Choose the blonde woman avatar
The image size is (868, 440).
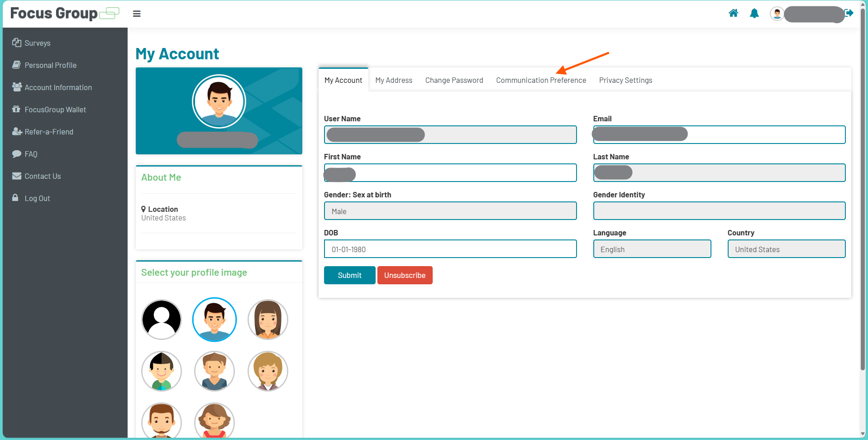pyautogui.click(x=268, y=371)
